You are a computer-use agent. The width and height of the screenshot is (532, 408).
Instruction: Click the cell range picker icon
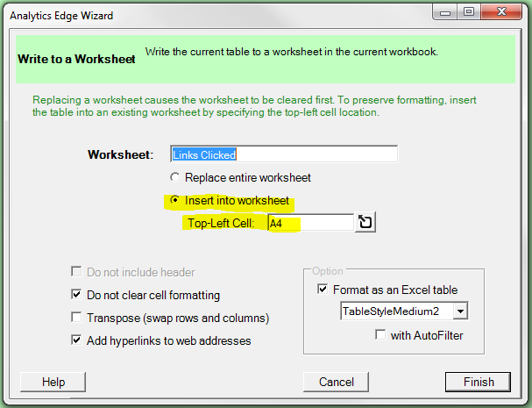(365, 223)
